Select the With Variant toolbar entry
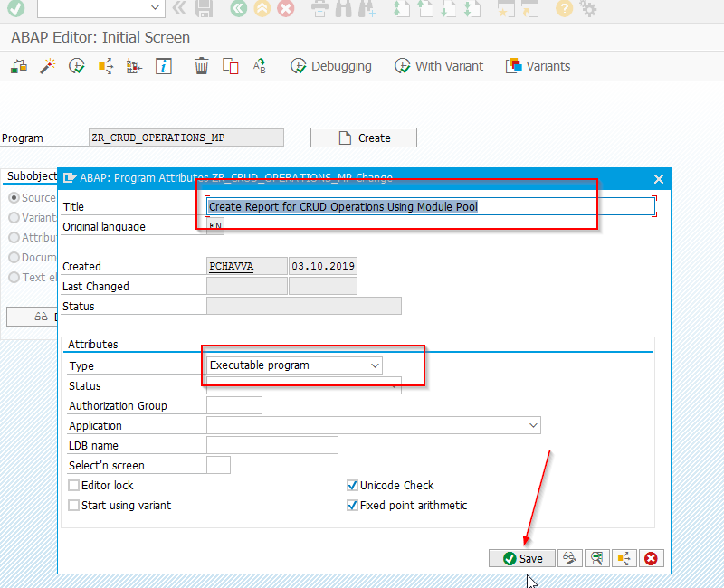 439,65
